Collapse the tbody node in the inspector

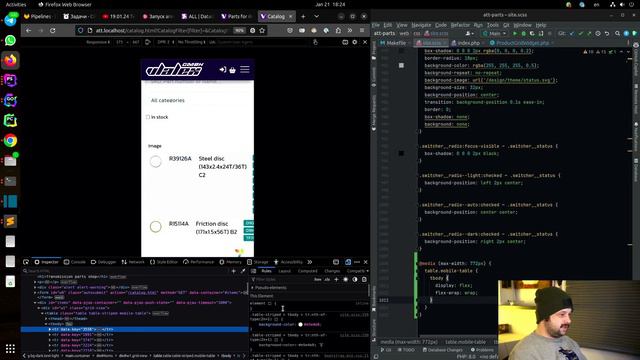46,324
